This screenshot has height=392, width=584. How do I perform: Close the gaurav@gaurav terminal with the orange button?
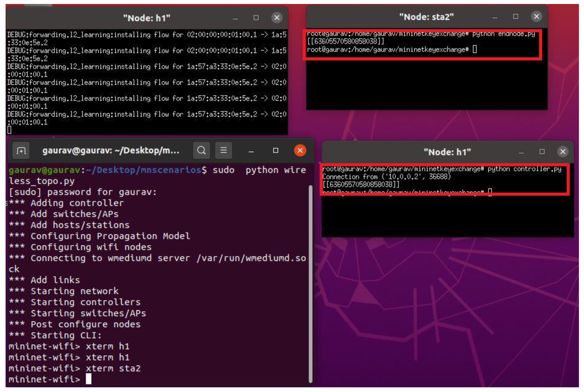point(300,151)
